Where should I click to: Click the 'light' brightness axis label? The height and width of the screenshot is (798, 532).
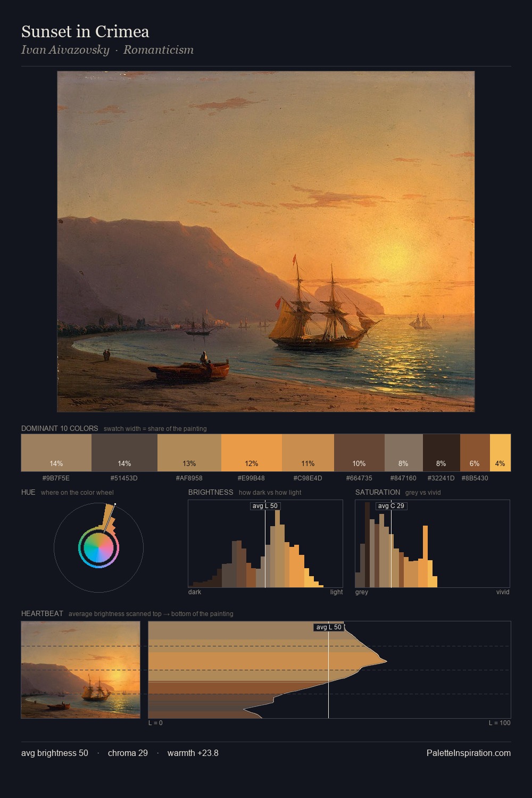click(x=336, y=592)
